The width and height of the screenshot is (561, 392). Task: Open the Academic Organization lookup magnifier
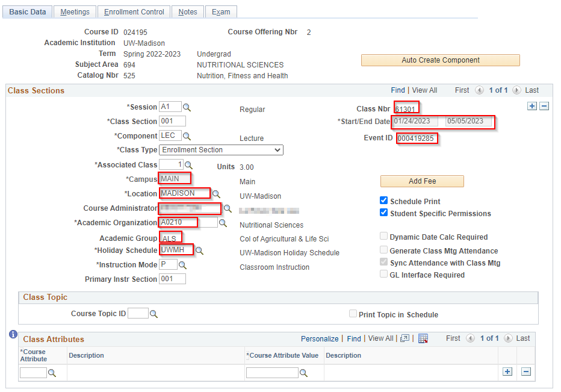point(223,223)
